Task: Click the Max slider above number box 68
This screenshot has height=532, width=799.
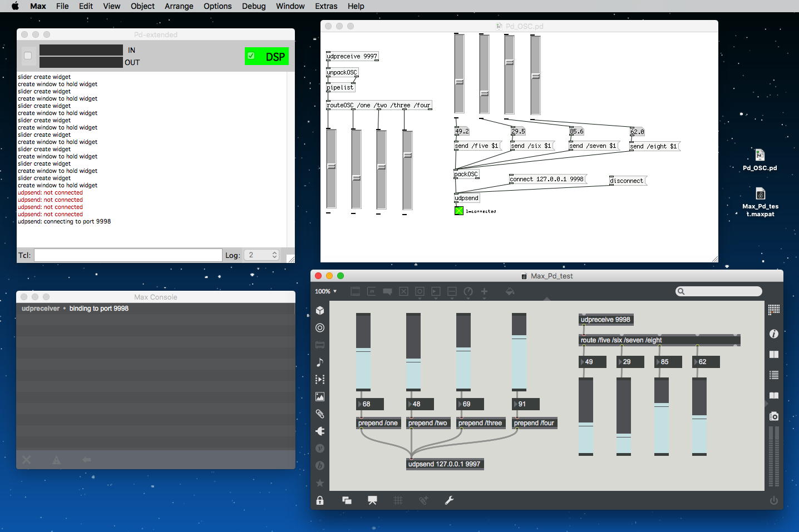Action: 363,352
